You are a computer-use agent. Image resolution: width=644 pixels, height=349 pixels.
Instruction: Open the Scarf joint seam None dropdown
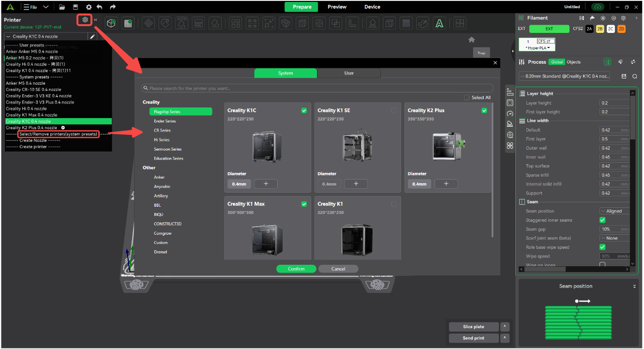click(x=614, y=238)
